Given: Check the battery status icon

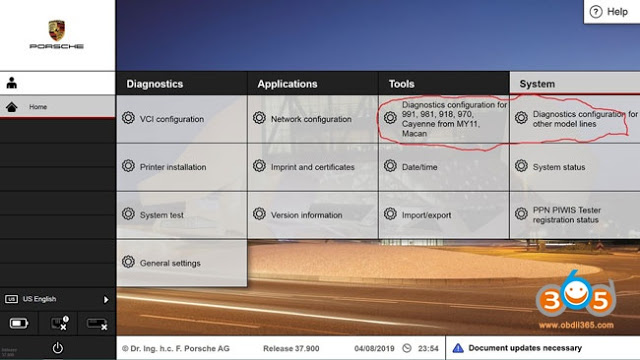Looking at the screenshot, I should coord(19,324).
